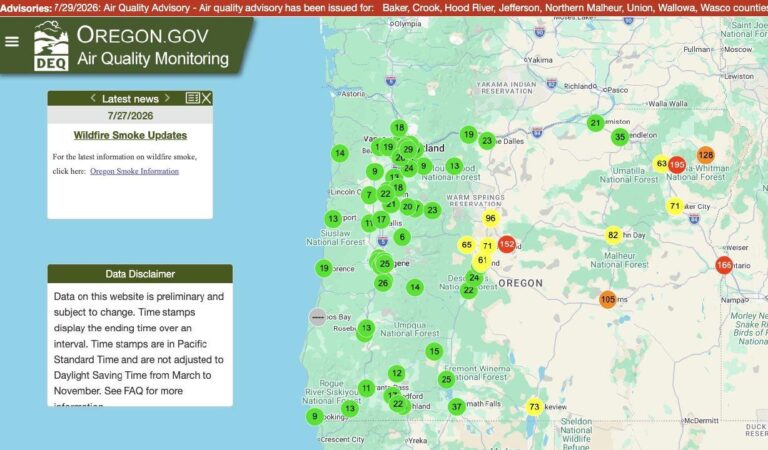The width and height of the screenshot is (768, 450).
Task: Select the orange 105 AQI marker
Action: pyautogui.click(x=607, y=299)
